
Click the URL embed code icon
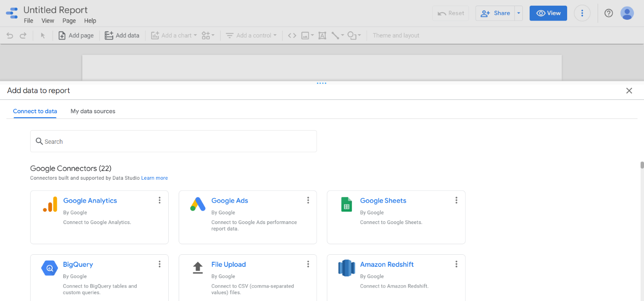(x=292, y=35)
